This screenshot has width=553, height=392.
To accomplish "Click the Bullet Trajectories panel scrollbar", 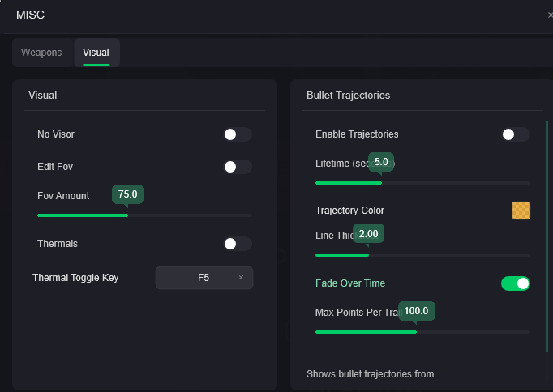I will coord(547,235).
